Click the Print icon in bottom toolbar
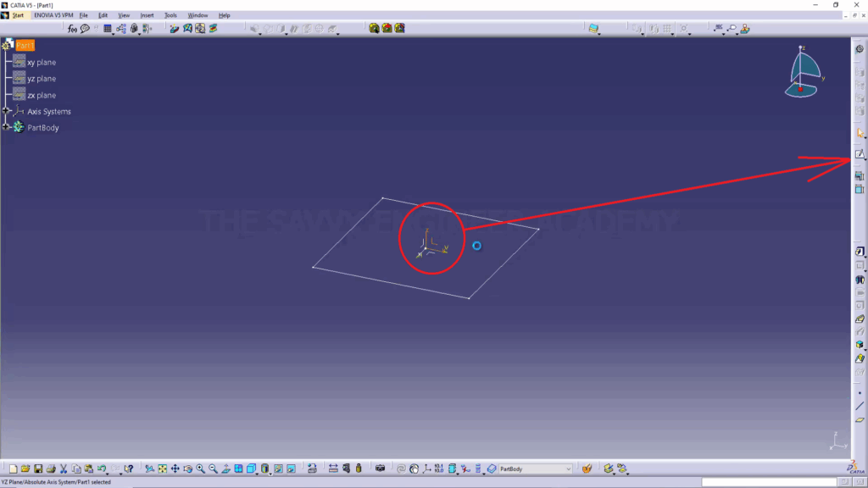 [51, 469]
